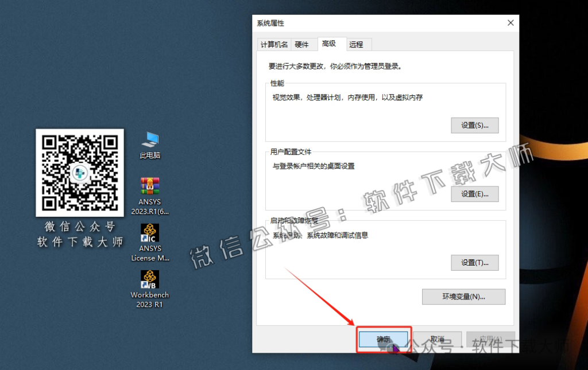
Task: Close the 系统属性 dialog with X
Action: coord(510,23)
